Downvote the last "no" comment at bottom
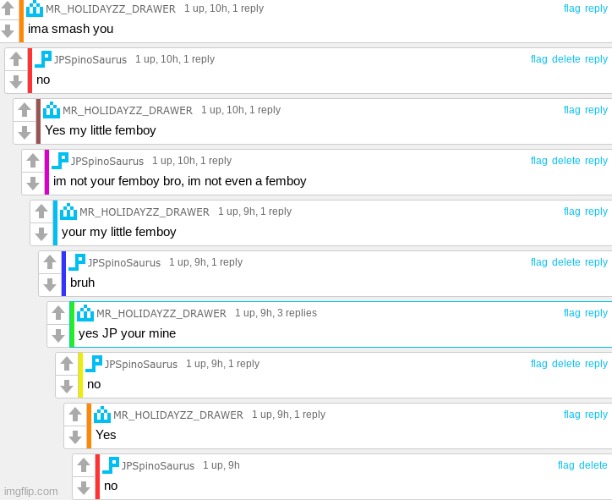 pos(83,486)
